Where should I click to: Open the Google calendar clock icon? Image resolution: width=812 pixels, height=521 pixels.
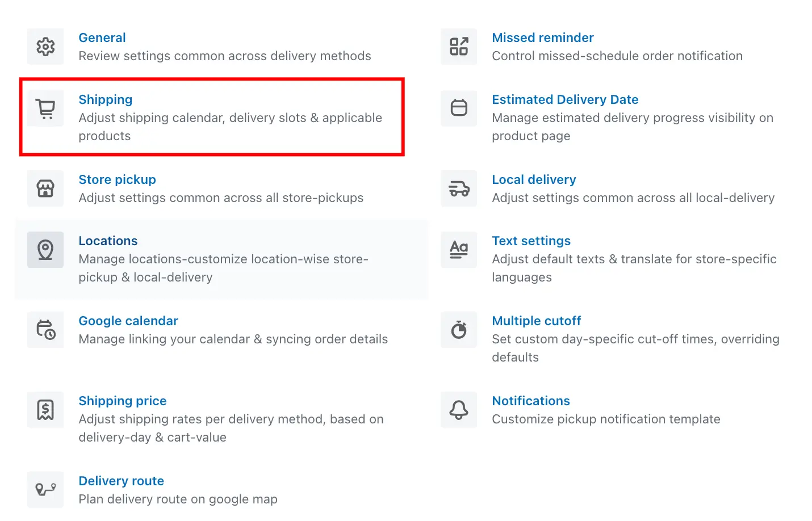click(x=45, y=330)
